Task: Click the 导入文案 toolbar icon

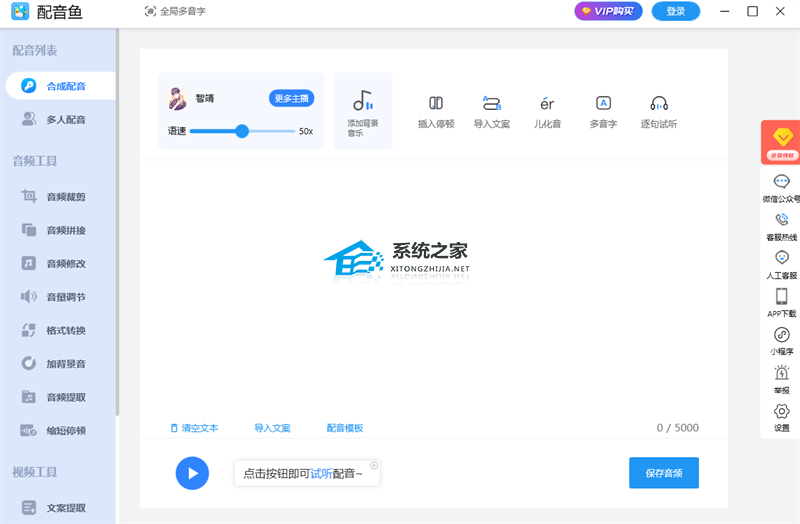Action: [x=492, y=103]
